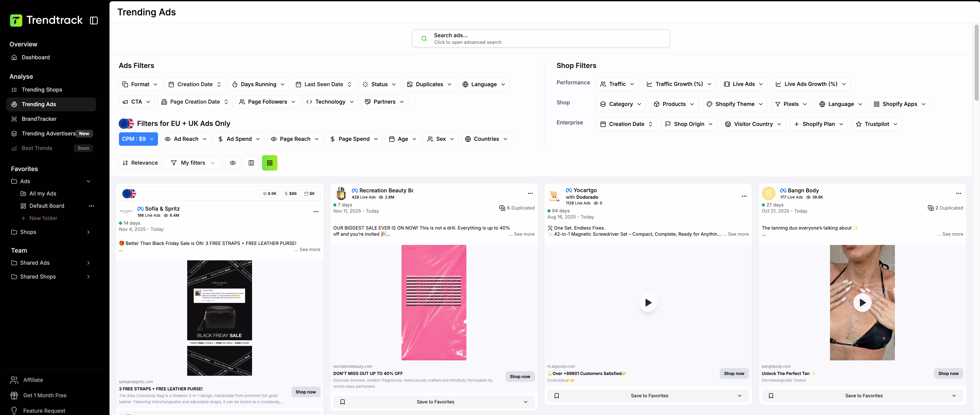The width and height of the screenshot is (980, 415).
Task: Collapse the Ads favorites section
Action: coord(88,181)
